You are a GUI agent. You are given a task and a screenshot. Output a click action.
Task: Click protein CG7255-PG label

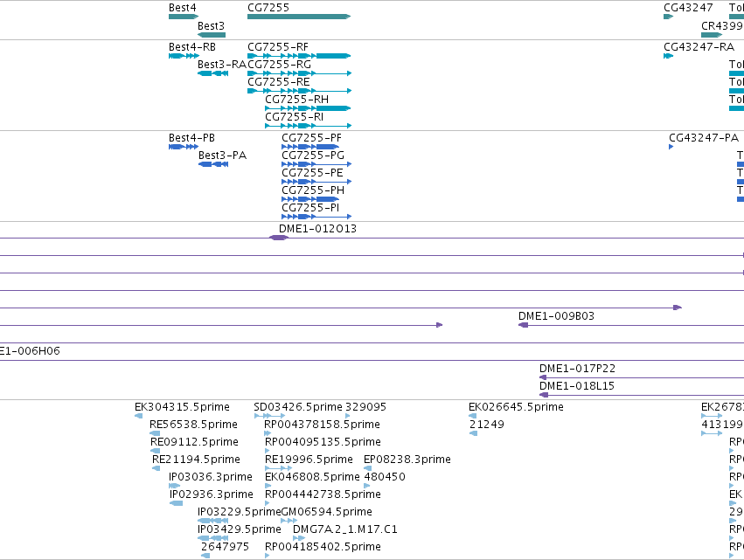pyautogui.click(x=313, y=156)
